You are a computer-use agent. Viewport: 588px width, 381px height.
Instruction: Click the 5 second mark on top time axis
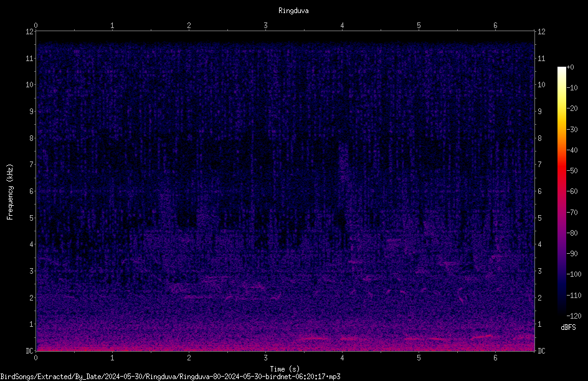419,26
